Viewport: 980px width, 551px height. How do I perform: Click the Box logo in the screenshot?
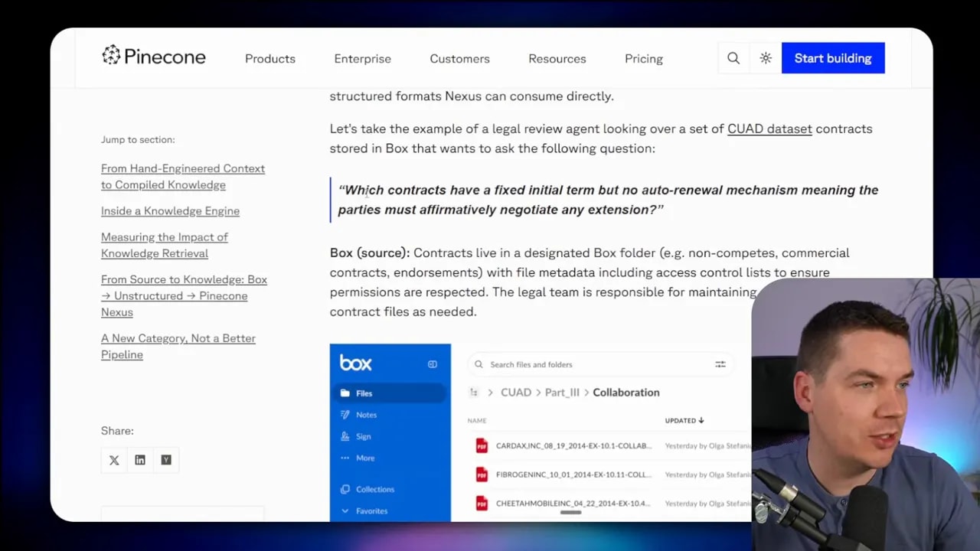pos(355,363)
